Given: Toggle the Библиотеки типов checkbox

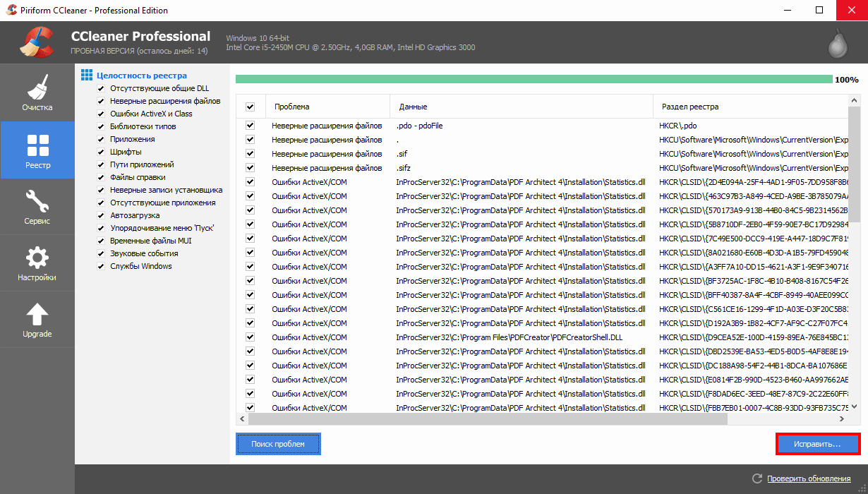Looking at the screenshot, I should (102, 126).
